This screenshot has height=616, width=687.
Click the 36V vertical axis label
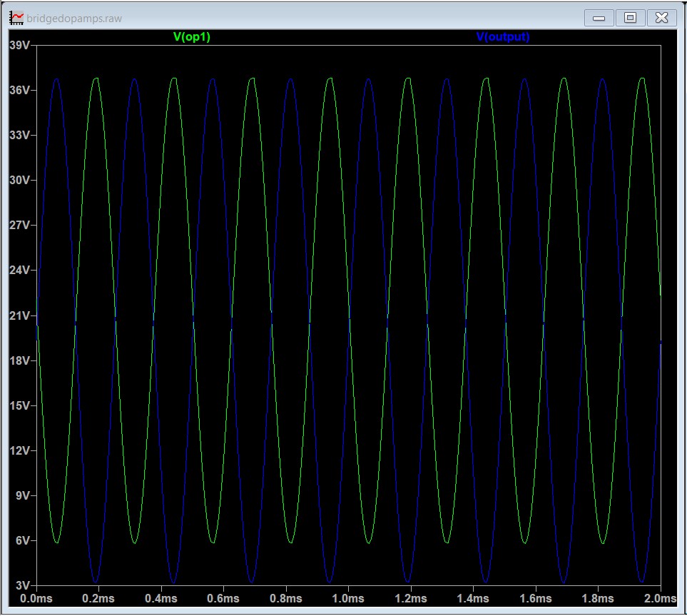(x=20, y=90)
